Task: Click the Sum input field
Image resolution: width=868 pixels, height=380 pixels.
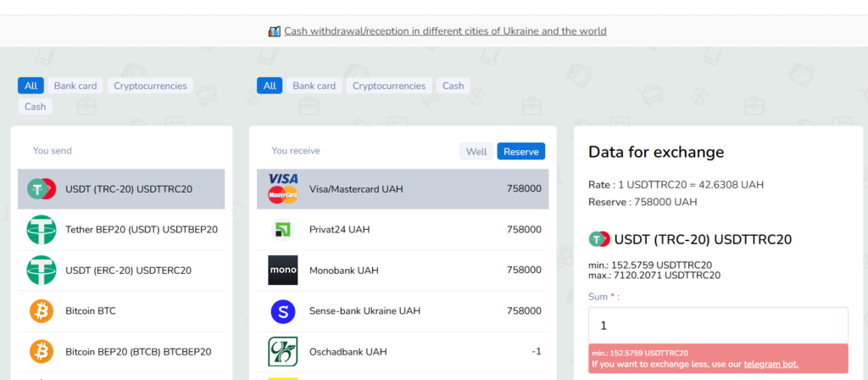Action: click(x=718, y=326)
